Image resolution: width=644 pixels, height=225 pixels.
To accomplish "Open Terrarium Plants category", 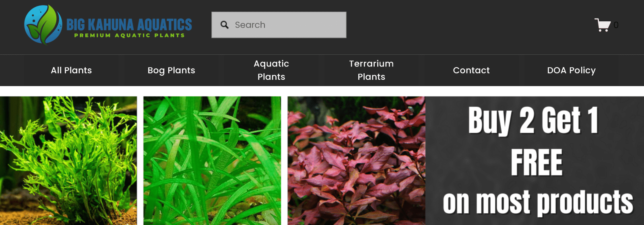I will tap(371, 70).
